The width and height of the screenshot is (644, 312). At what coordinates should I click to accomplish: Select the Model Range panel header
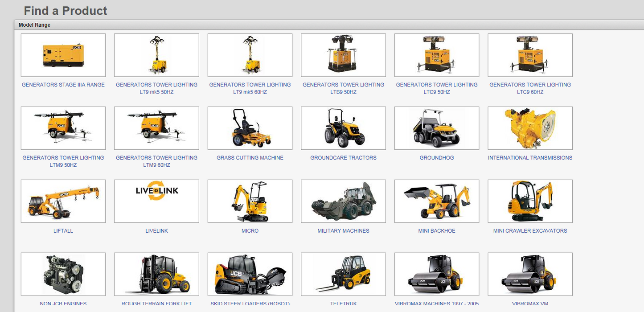(x=34, y=25)
